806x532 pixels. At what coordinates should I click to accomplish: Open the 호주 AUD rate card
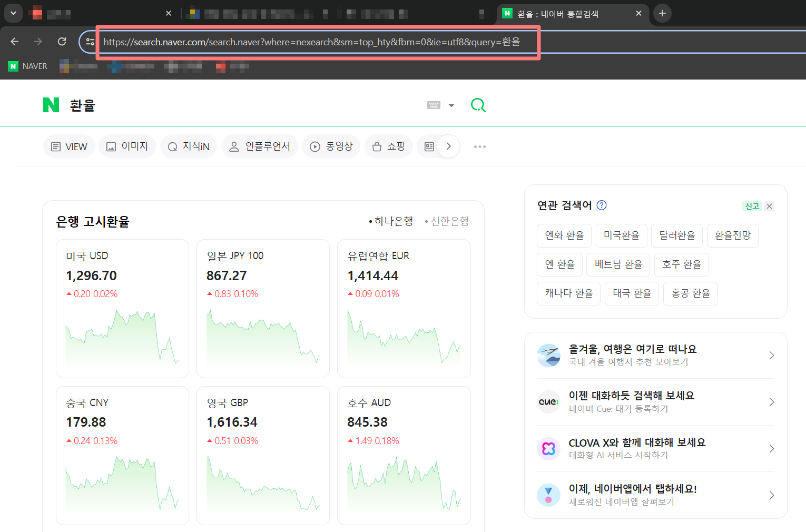(404, 456)
